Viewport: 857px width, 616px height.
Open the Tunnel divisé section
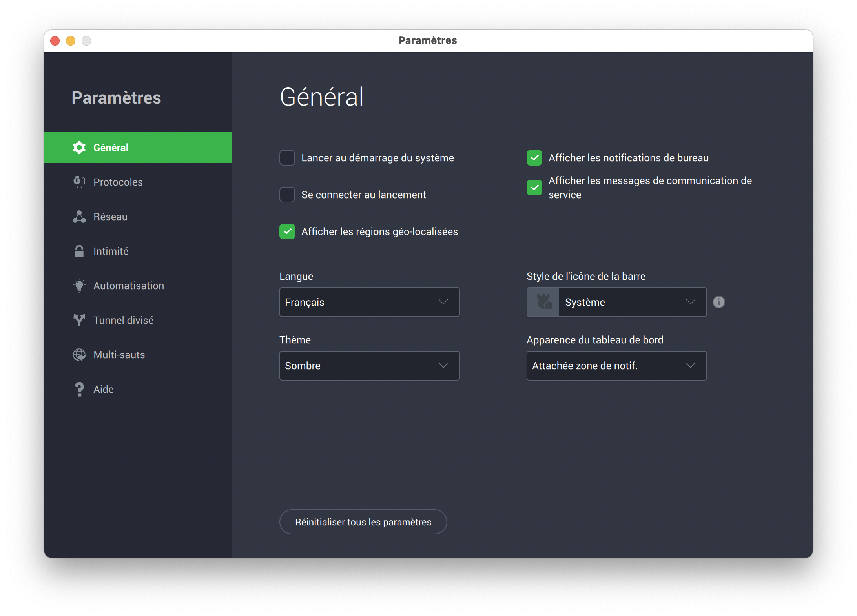[x=138, y=320]
